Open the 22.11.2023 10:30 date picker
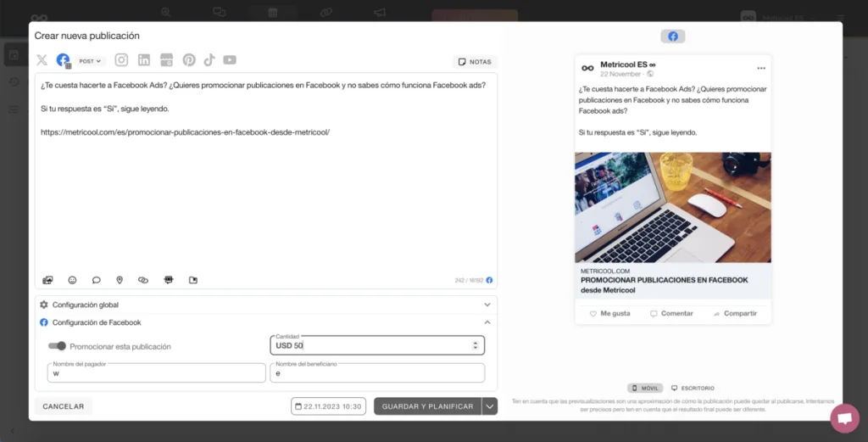 (328, 406)
